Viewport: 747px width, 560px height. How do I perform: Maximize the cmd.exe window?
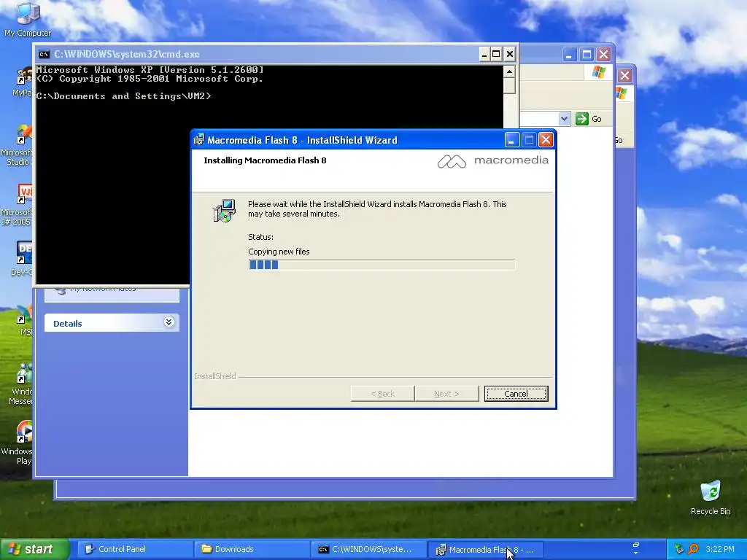[496, 54]
